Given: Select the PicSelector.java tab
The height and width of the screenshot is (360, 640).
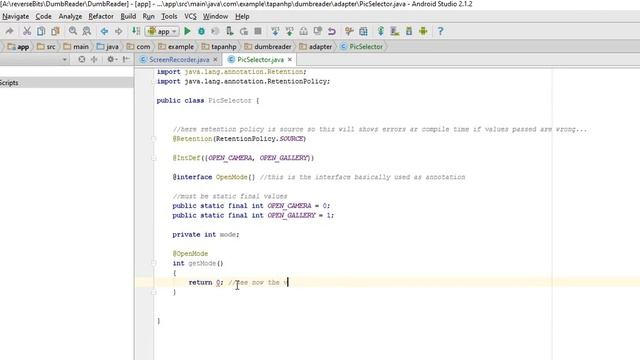Looking at the screenshot, I should 260,60.
